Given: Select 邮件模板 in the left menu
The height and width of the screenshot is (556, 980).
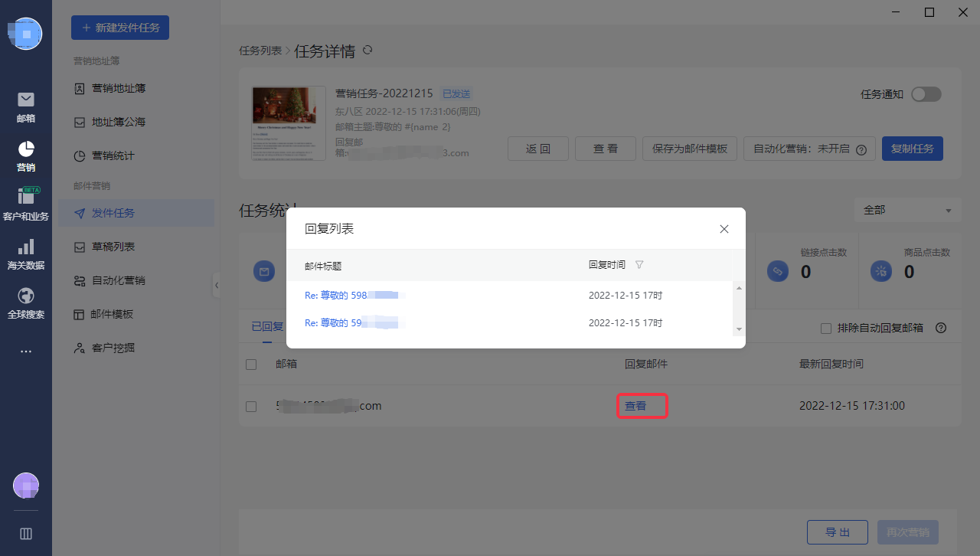Looking at the screenshot, I should pos(112,314).
